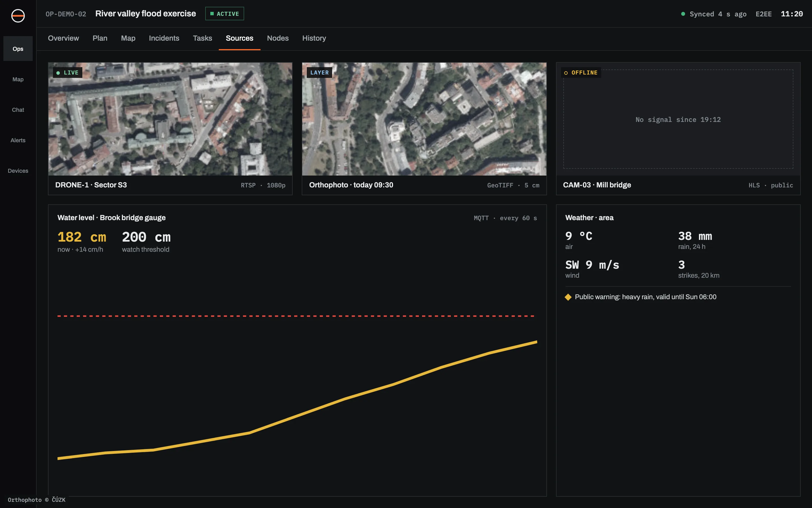This screenshot has width=812, height=508.
Task: Click the 182 cm water level value
Action: (x=82, y=237)
